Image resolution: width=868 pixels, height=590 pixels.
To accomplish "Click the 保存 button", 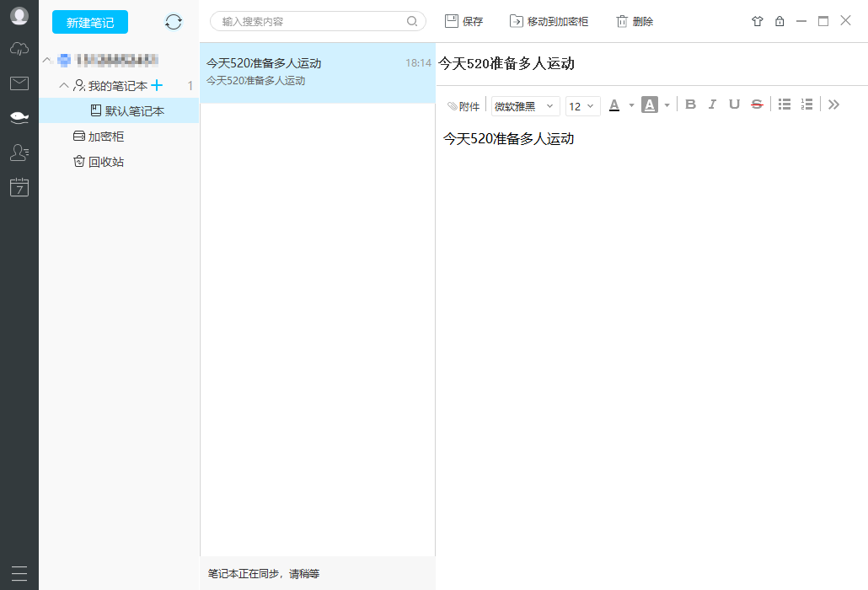I will click(464, 22).
